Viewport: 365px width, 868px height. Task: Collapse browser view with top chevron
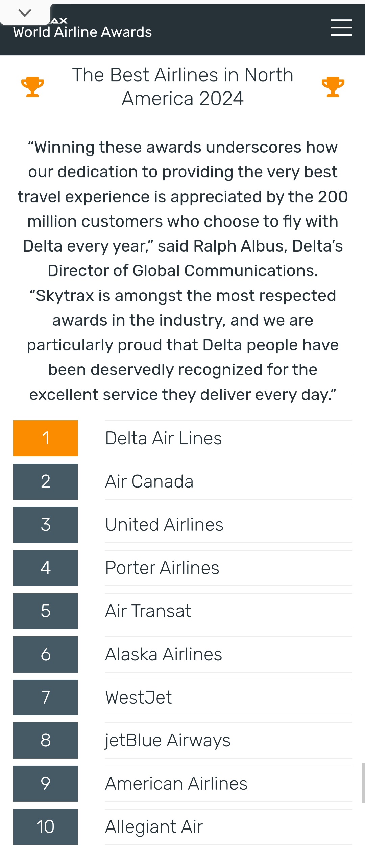[x=25, y=13]
